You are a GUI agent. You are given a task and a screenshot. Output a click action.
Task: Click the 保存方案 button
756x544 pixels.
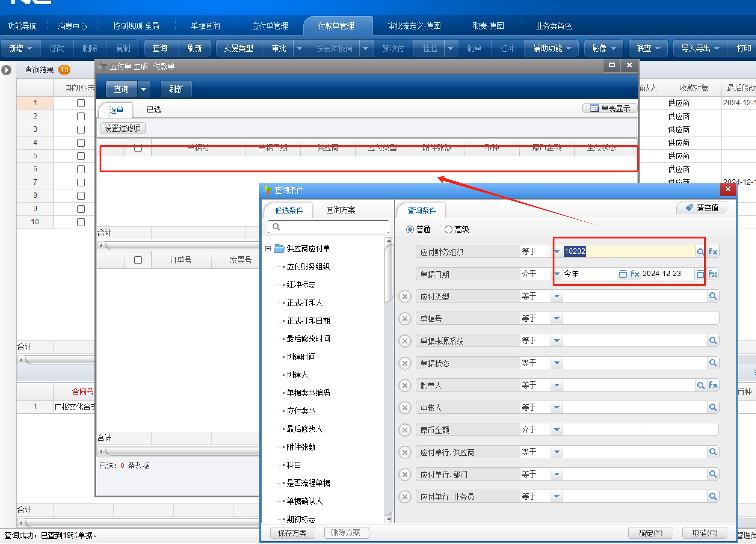[x=292, y=533]
